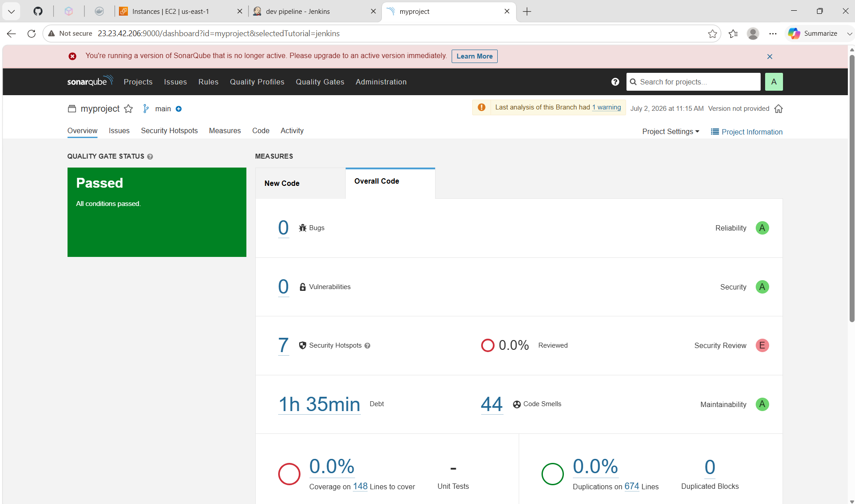Open the Measures tab

tap(225, 130)
